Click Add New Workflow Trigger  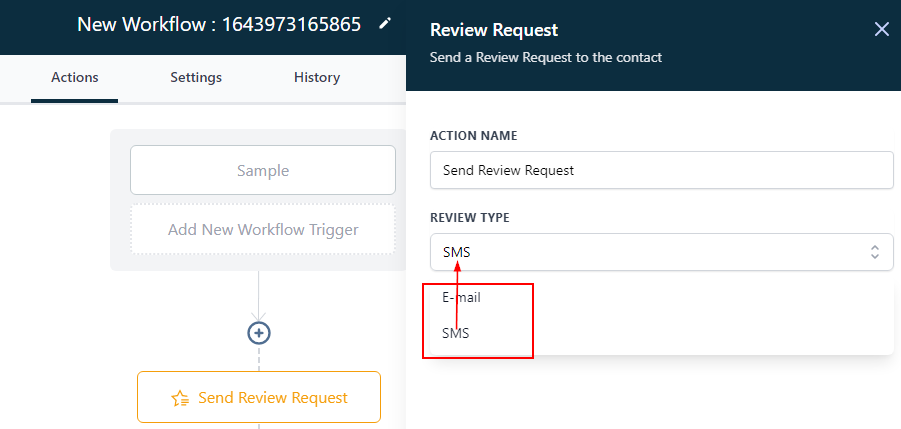(263, 230)
